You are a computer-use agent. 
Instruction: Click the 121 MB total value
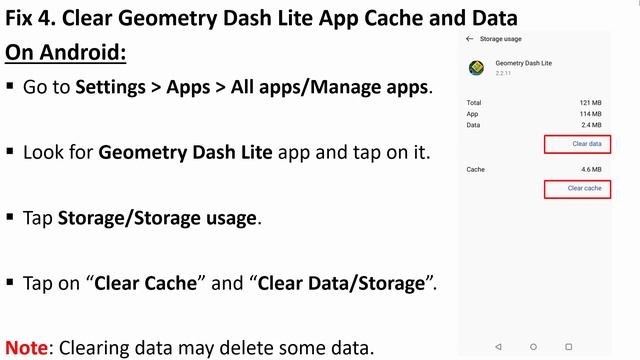[591, 102]
